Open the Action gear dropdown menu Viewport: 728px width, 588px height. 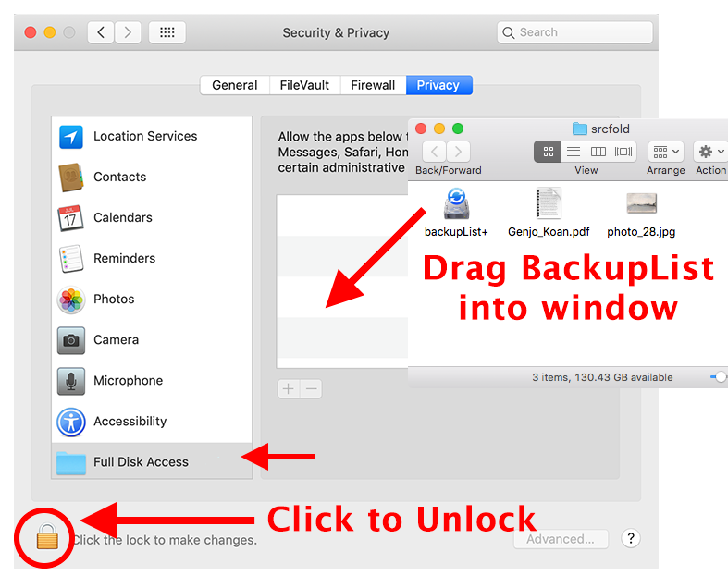click(x=710, y=152)
